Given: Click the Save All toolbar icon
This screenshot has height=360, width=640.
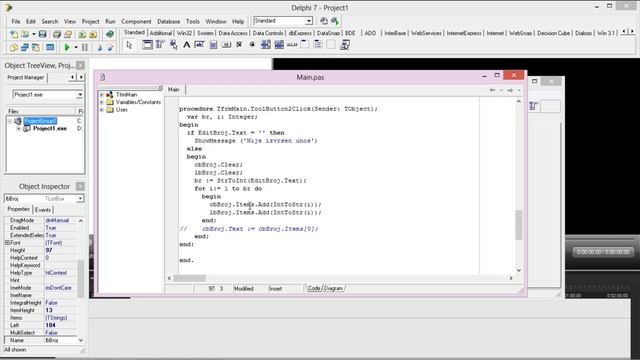Looking at the screenshot, I should point(57,35).
